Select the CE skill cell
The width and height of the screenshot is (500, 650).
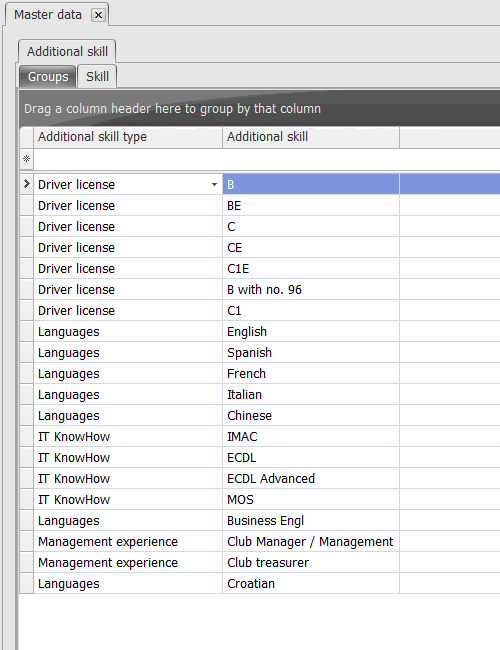pyautogui.click(x=311, y=247)
